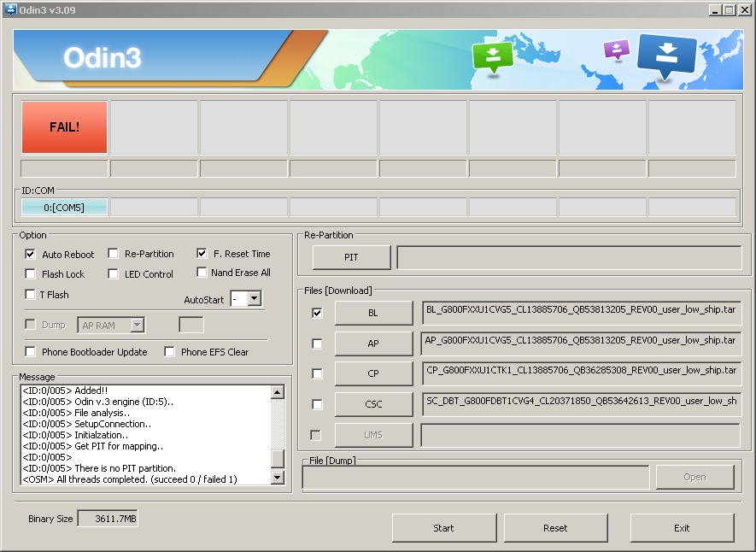This screenshot has width=756, height=552.
Task: Click the message log scroll up arrow
Action: click(278, 392)
